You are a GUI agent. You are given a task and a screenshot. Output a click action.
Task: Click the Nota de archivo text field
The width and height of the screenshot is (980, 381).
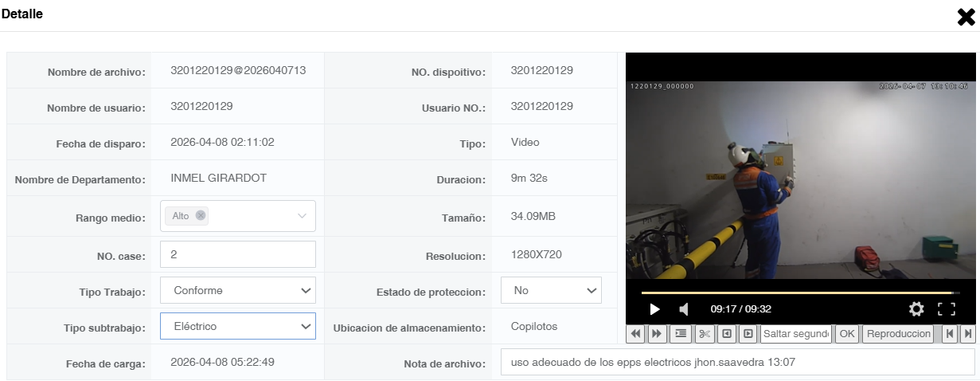(737, 362)
